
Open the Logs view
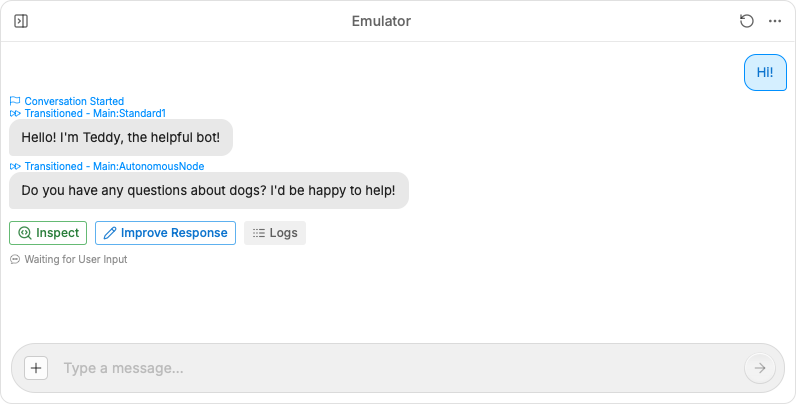click(x=275, y=233)
